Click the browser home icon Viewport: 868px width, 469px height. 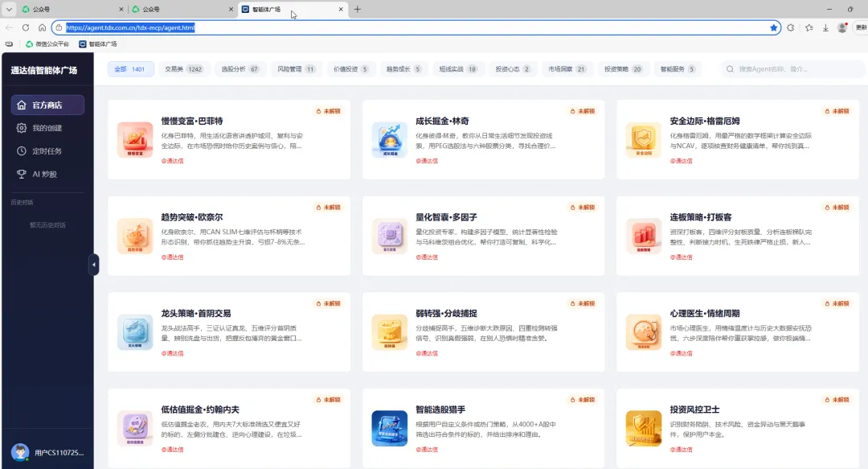point(42,27)
